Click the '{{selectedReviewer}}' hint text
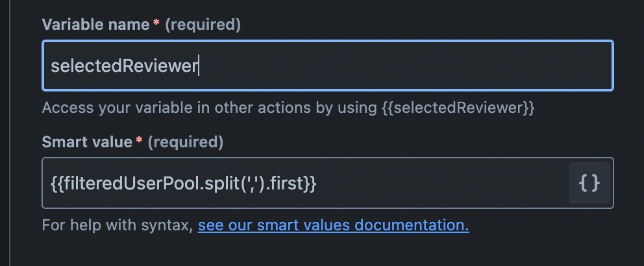Viewport: 644px width, 266px height. click(x=458, y=108)
